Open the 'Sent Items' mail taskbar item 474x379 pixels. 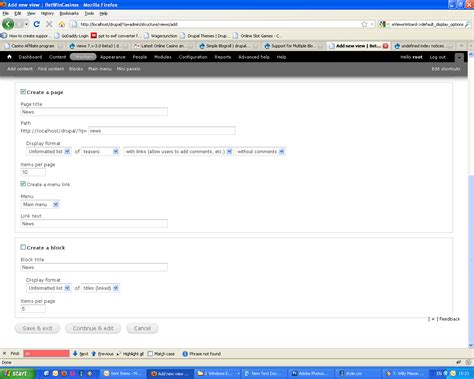(123, 374)
